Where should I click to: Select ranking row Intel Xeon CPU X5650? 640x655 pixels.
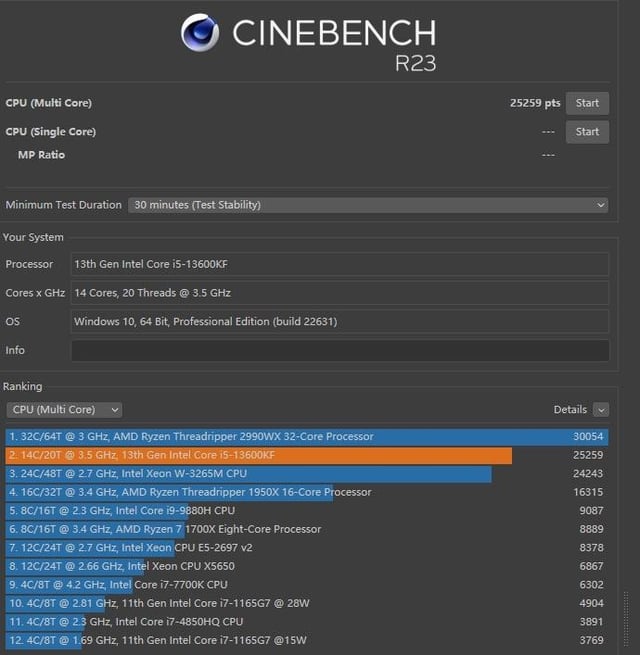click(307, 566)
